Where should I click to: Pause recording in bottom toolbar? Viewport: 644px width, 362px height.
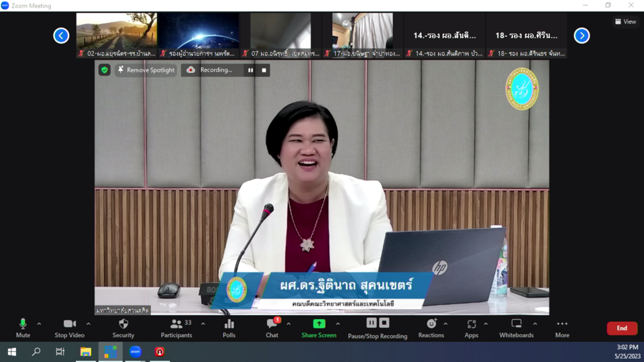point(371,323)
